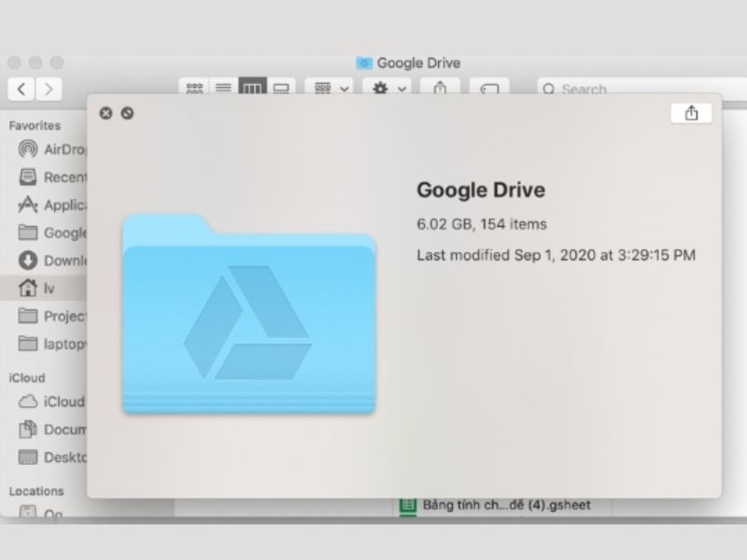Open Applications in the sidebar

(51, 204)
